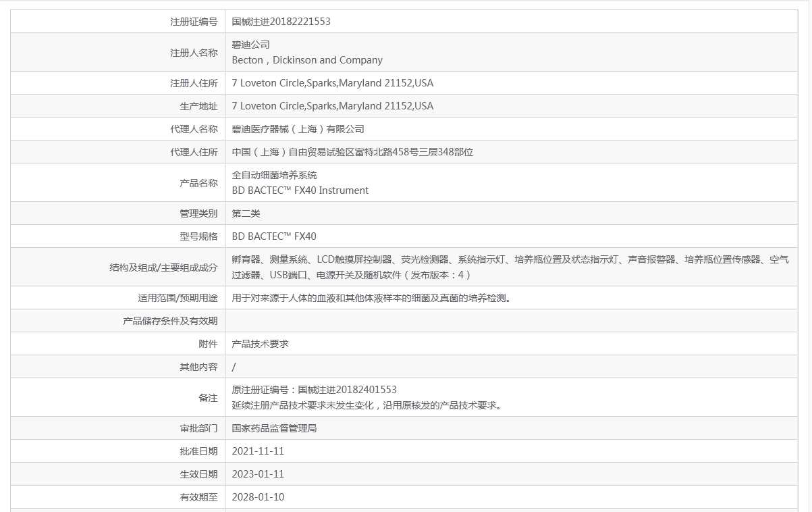The image size is (812, 512).
Task: Click the 其他内容 label
Action: (x=198, y=367)
